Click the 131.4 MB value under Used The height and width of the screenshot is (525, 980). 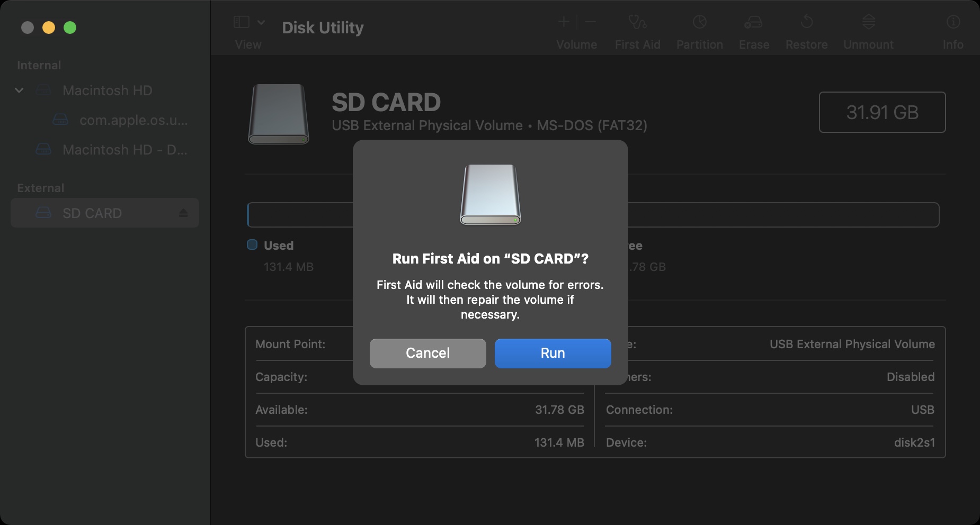pyautogui.click(x=289, y=267)
